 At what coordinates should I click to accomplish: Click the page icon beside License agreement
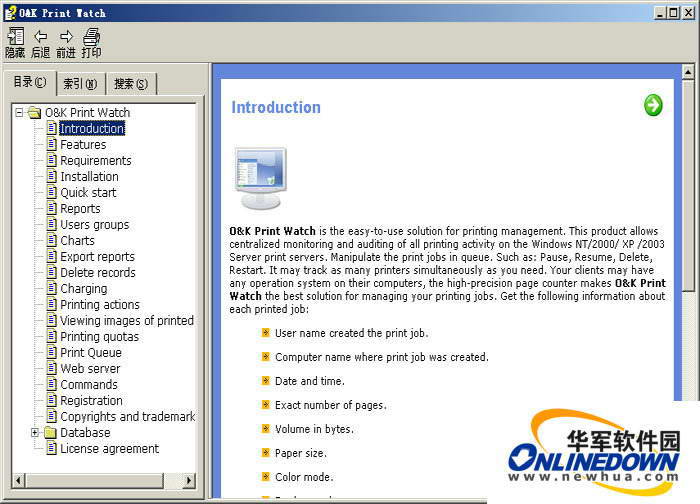click(x=52, y=448)
